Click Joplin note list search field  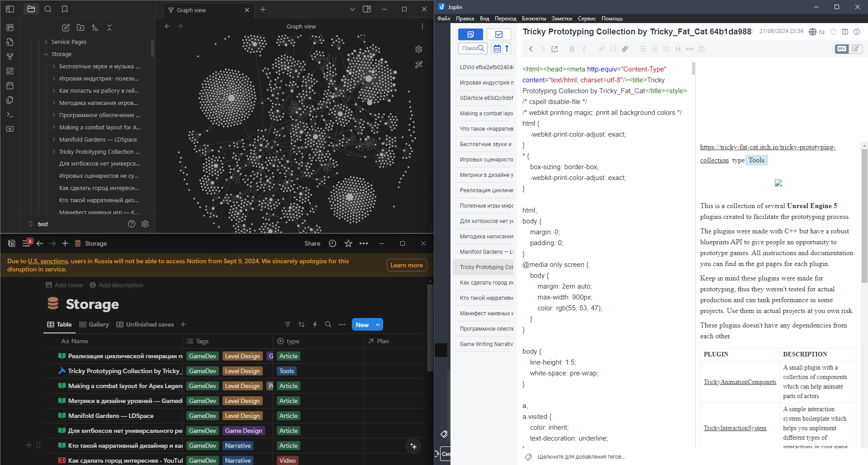(473, 48)
